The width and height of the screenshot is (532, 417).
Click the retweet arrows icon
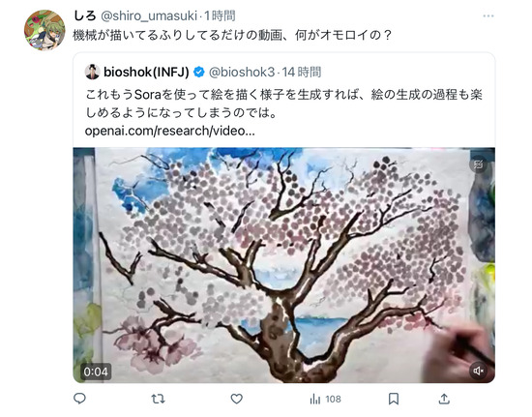(x=158, y=399)
